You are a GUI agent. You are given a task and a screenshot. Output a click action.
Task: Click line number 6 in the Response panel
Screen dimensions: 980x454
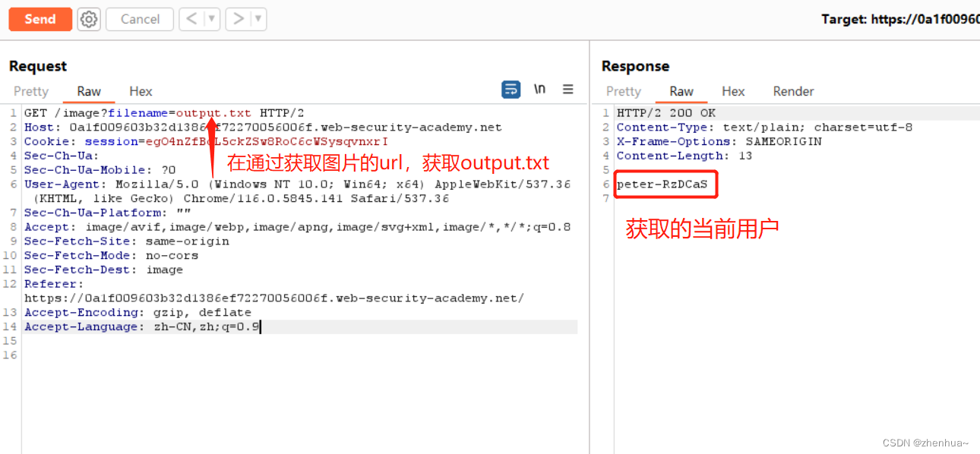click(x=605, y=184)
